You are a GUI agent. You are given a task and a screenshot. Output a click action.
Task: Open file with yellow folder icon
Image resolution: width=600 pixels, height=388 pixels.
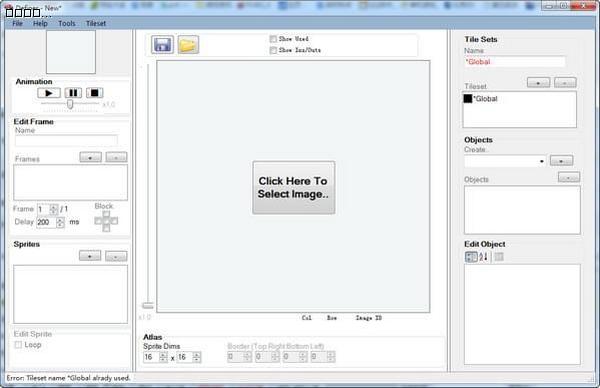click(x=188, y=45)
